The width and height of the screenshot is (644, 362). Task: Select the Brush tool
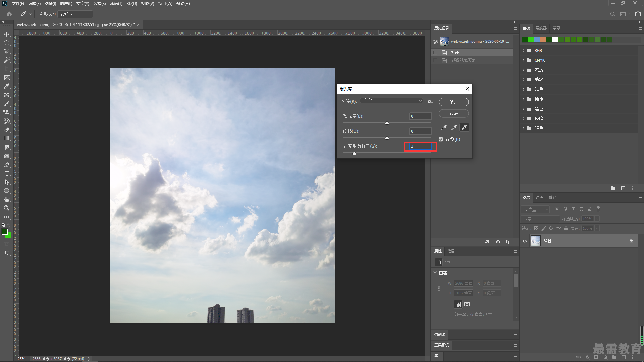(7, 104)
